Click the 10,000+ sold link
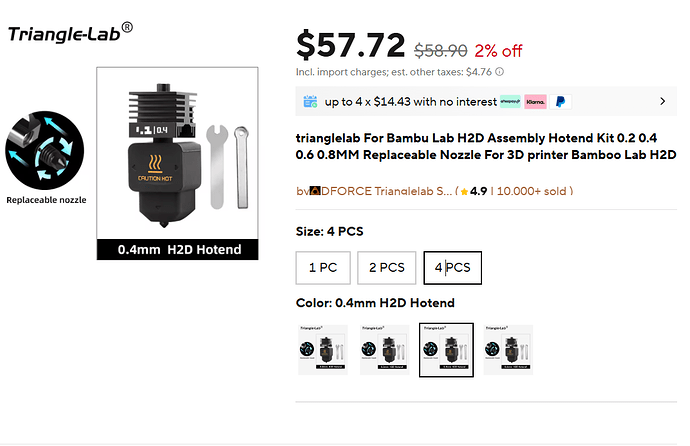 pos(532,191)
